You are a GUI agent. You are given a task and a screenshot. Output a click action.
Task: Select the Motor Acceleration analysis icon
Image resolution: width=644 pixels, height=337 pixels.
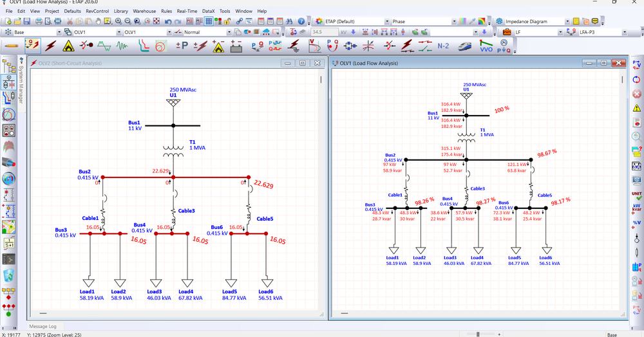pyautogui.click(x=86, y=46)
